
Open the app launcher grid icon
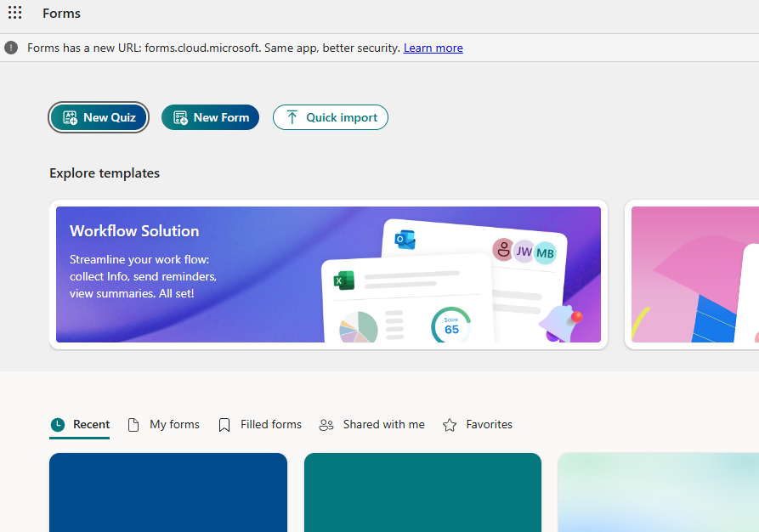(x=15, y=13)
